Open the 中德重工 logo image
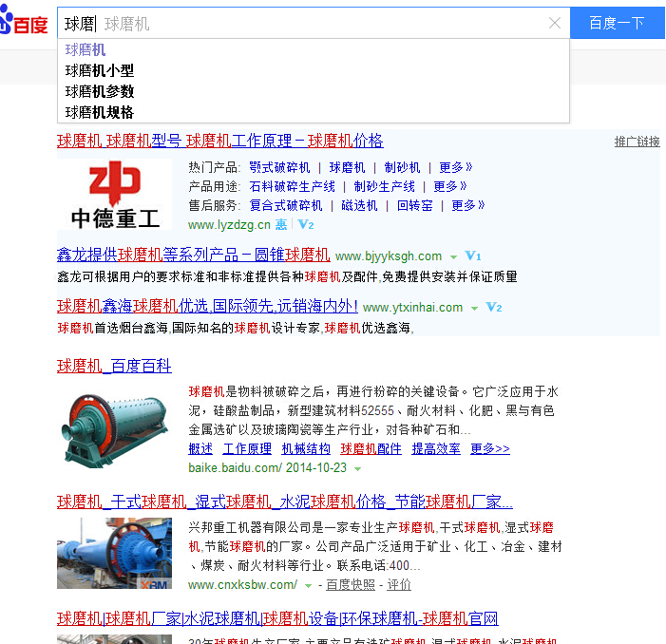The height and width of the screenshot is (644, 666). [x=116, y=194]
